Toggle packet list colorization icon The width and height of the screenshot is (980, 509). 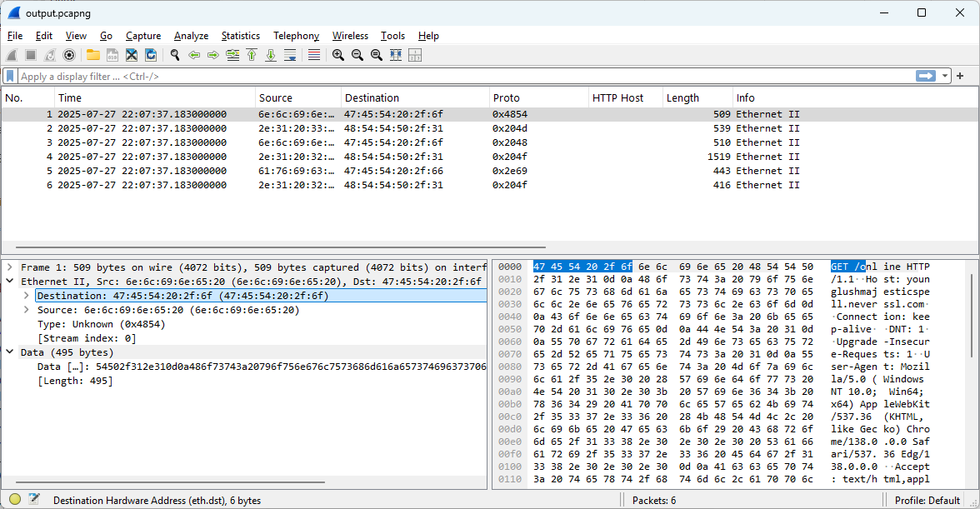click(x=313, y=55)
